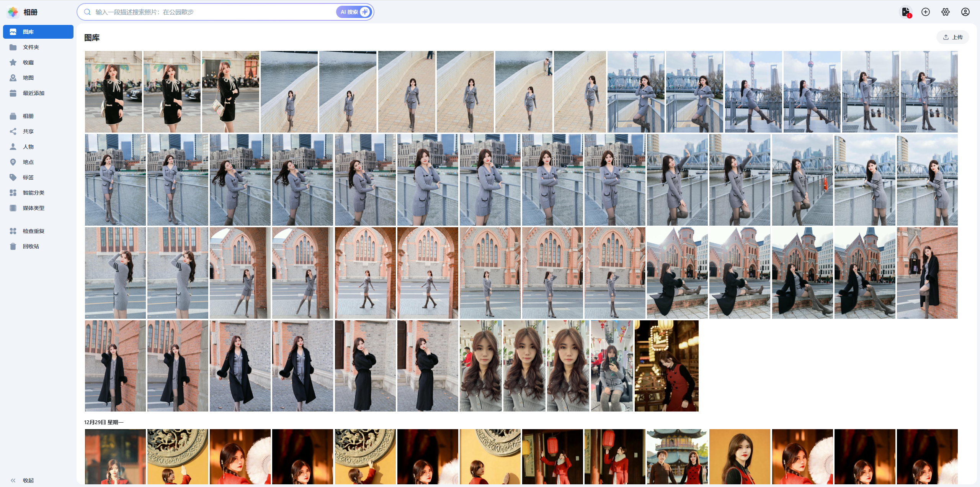Screen dimensions: 980x487
Task: Open 检查重复 duplicate checker
Action: point(34,231)
